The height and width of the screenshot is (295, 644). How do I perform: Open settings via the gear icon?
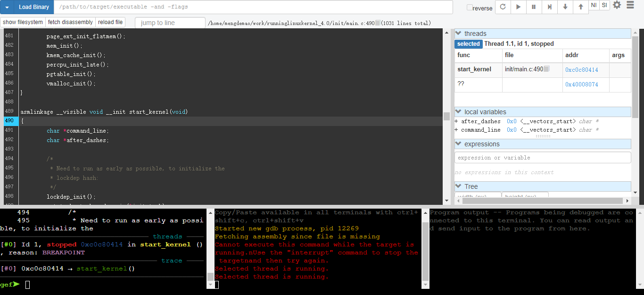617,5
